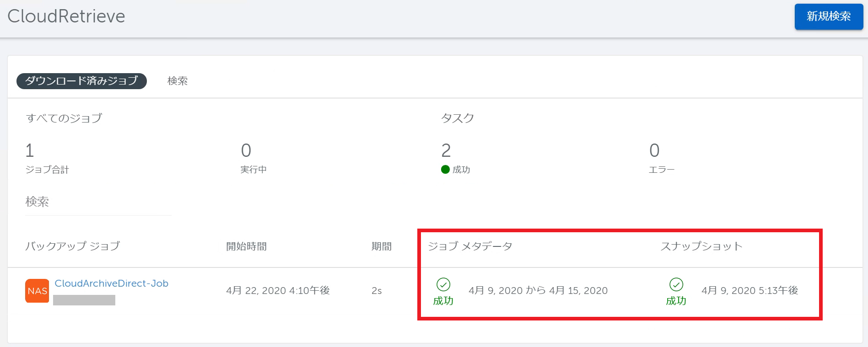Switch to the 検索 tab
Viewport: 868px width, 347px height.
pyautogui.click(x=178, y=81)
